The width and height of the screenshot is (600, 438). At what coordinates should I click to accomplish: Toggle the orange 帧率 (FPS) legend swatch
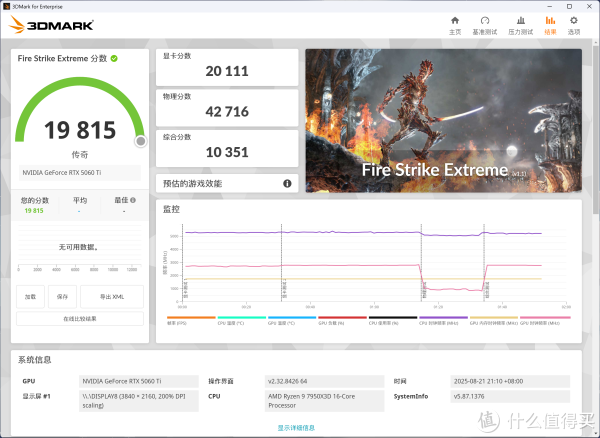coord(188,318)
